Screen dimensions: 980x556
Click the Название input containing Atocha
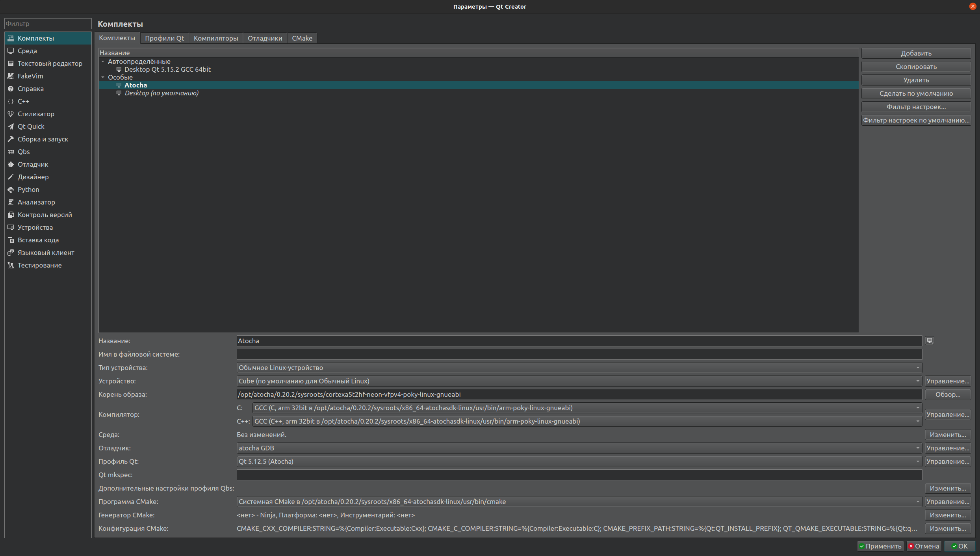click(579, 341)
